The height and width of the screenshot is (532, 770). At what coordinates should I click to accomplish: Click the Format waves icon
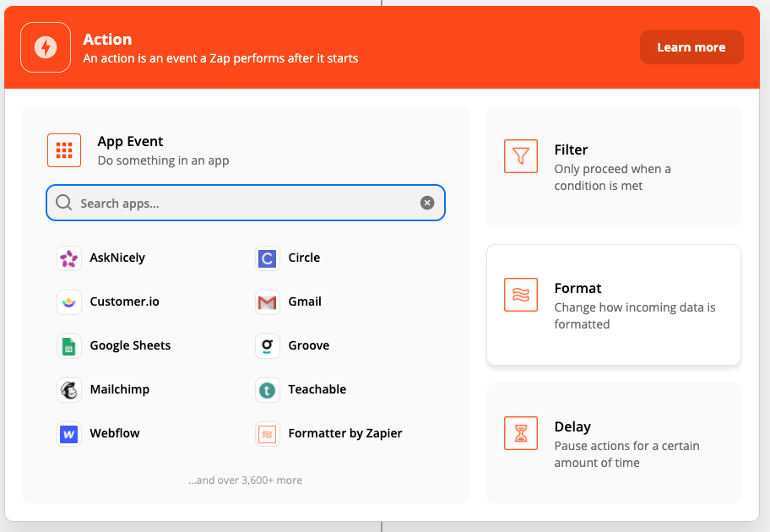(521, 295)
